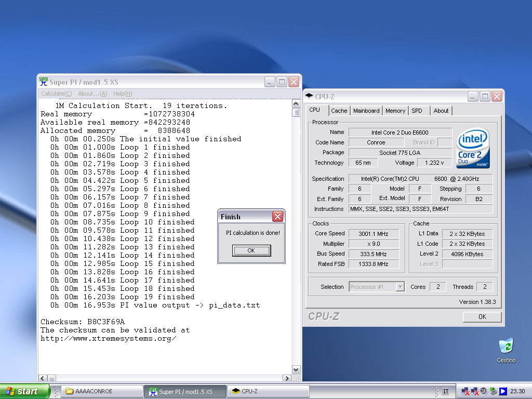532x399 pixels.
Task: Select Super PI / mod1.5 XS taskbar button
Action: click(185, 391)
